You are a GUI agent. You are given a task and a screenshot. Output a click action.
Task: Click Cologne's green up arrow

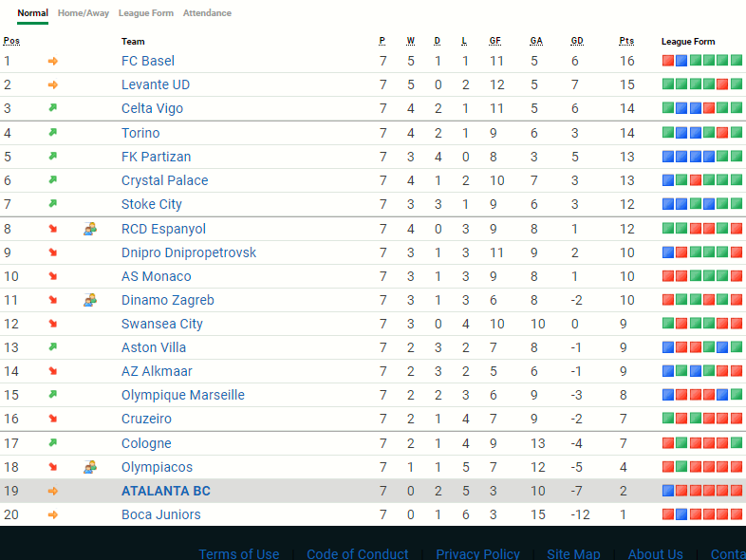pos(53,443)
